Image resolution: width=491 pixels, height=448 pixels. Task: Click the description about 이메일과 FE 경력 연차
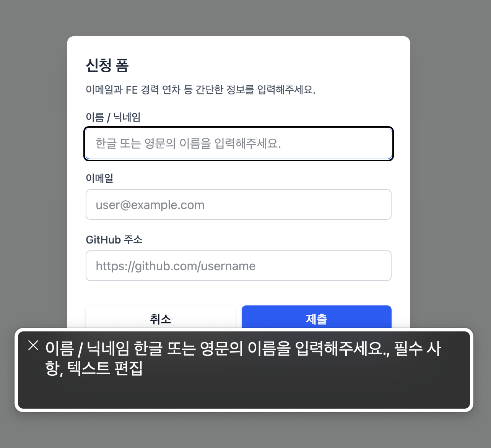tap(200, 90)
